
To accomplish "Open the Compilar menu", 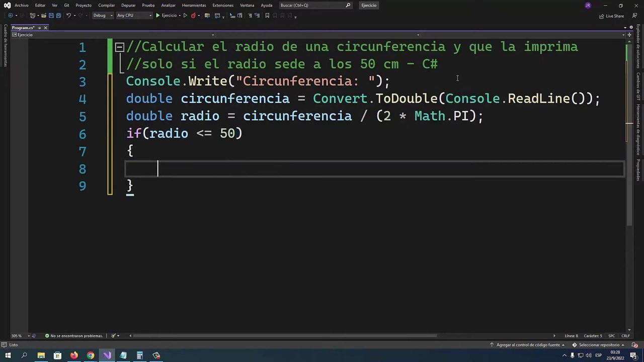I will [107, 6].
